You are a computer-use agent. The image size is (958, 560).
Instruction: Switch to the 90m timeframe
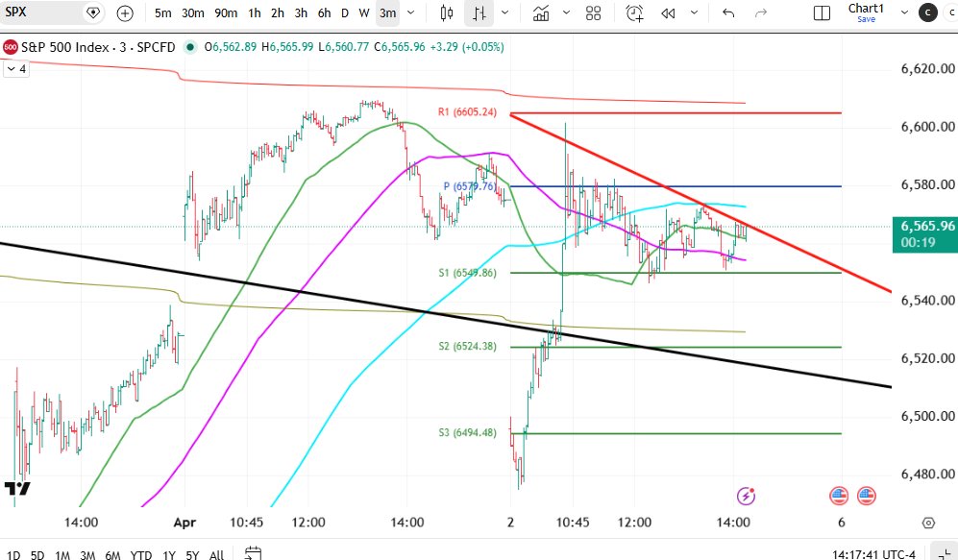click(226, 12)
